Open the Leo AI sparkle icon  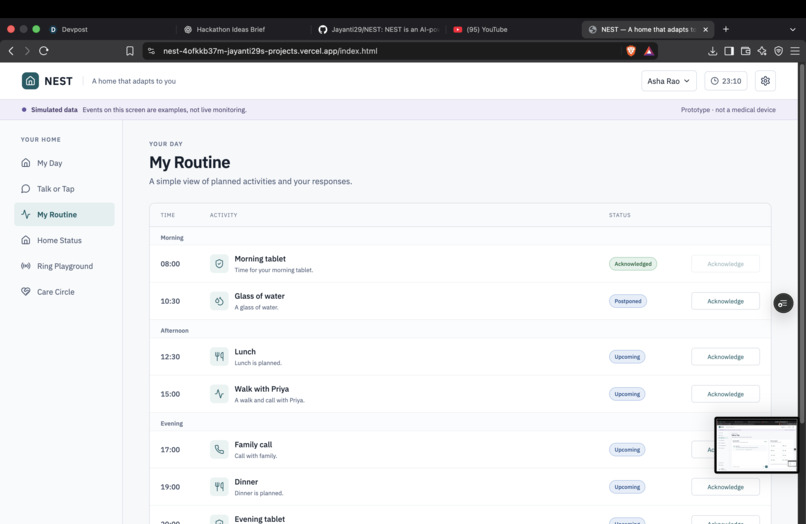pyautogui.click(x=762, y=51)
